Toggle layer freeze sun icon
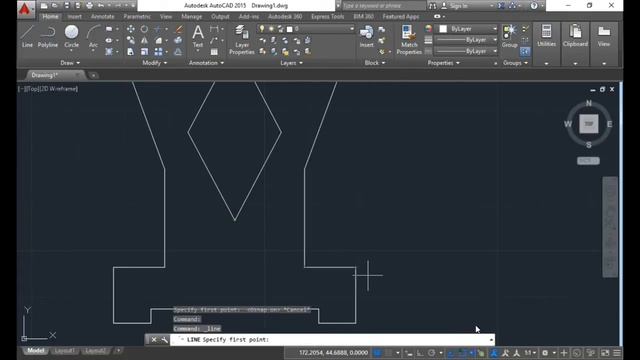 (x=271, y=29)
